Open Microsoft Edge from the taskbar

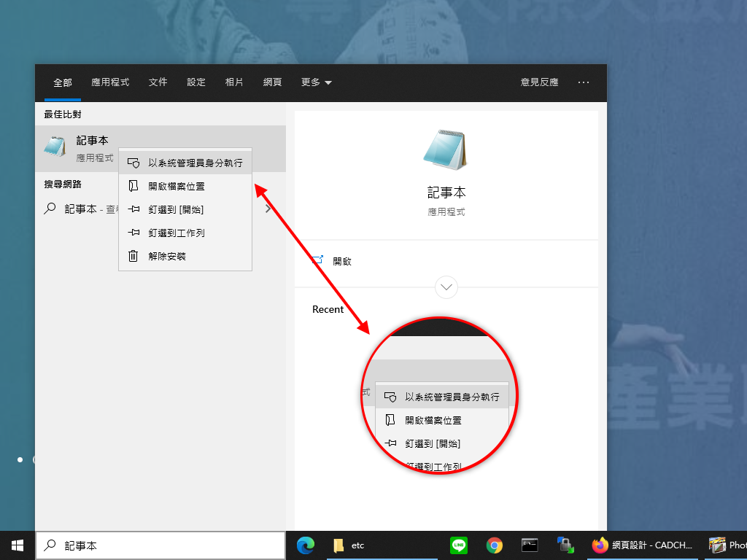(x=306, y=545)
